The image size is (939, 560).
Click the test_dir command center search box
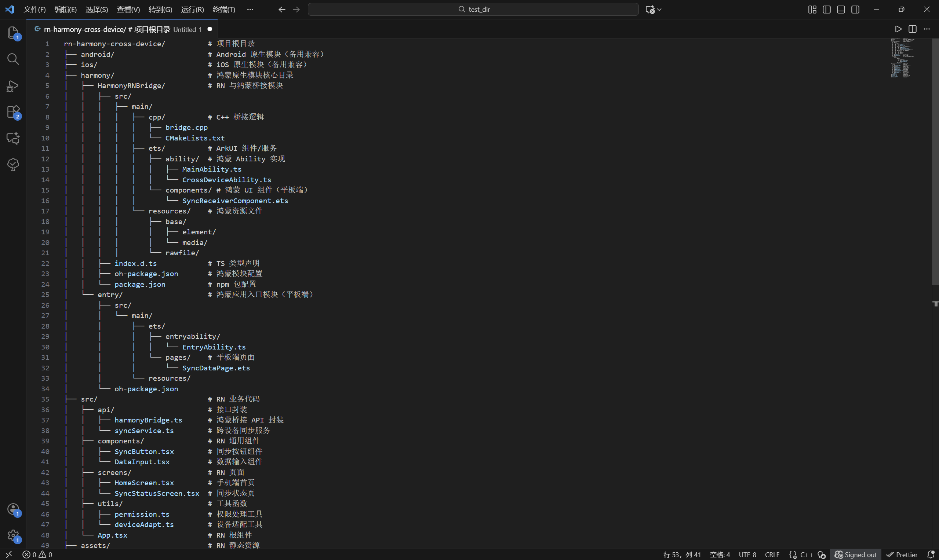click(473, 10)
